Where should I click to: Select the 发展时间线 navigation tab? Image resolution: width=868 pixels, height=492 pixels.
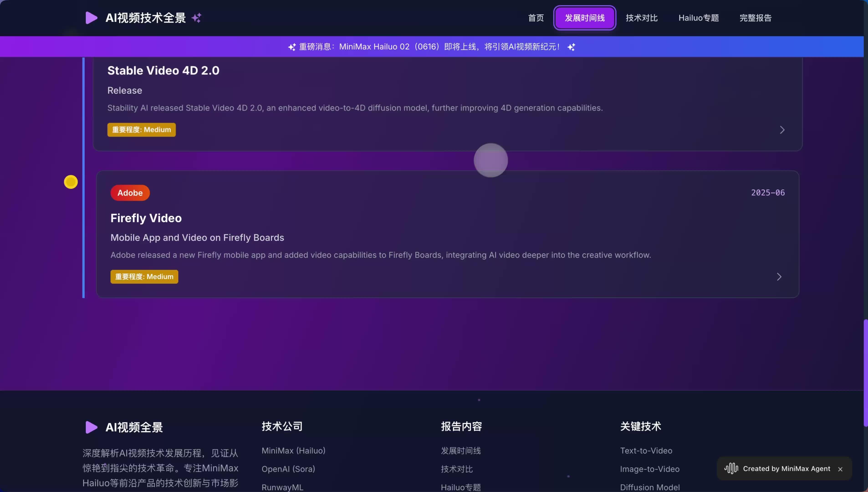[585, 18]
